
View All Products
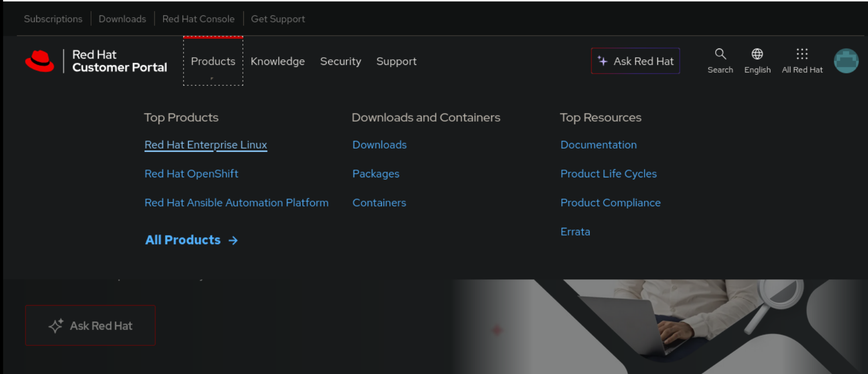(191, 240)
